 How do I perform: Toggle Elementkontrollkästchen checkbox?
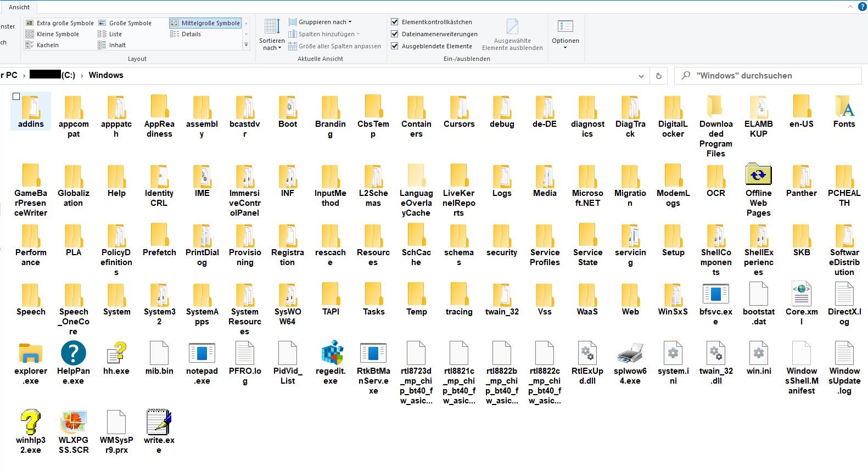(x=394, y=22)
